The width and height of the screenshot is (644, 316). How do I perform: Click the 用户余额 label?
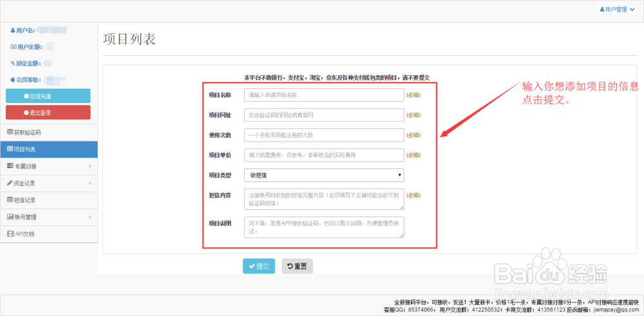tap(30, 47)
